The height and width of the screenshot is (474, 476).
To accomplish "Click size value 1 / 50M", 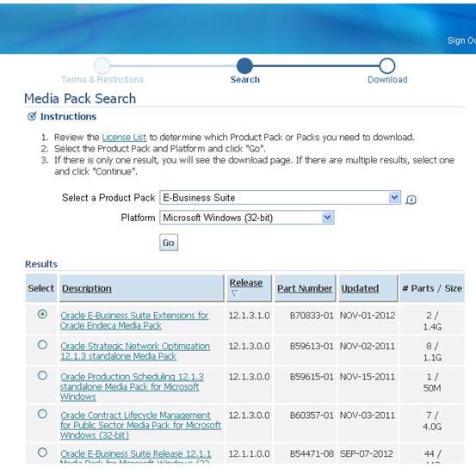I will click(x=432, y=382).
